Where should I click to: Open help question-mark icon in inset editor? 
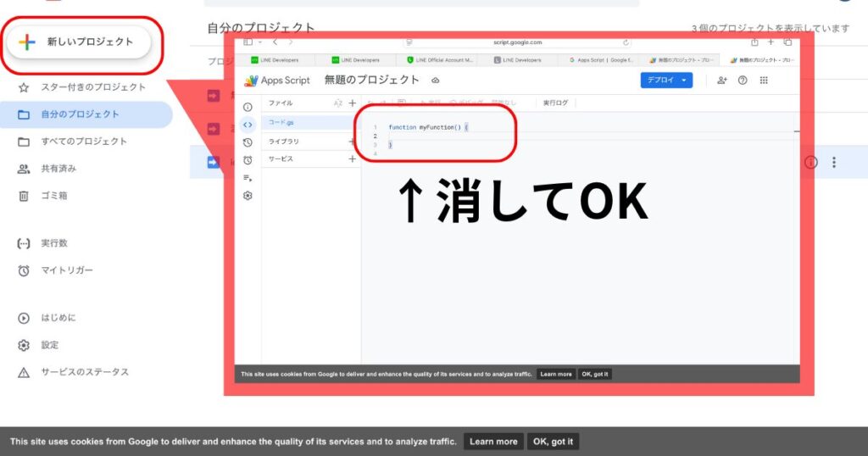coord(743,81)
